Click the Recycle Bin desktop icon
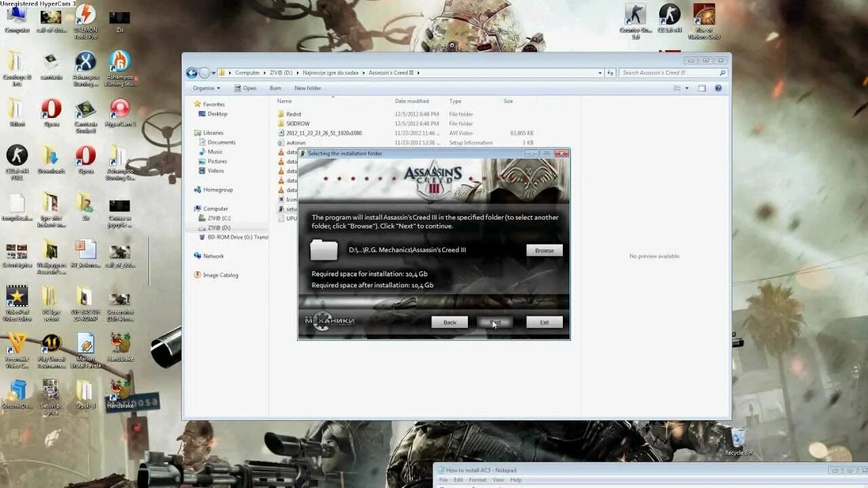868x488 pixels. (x=738, y=441)
